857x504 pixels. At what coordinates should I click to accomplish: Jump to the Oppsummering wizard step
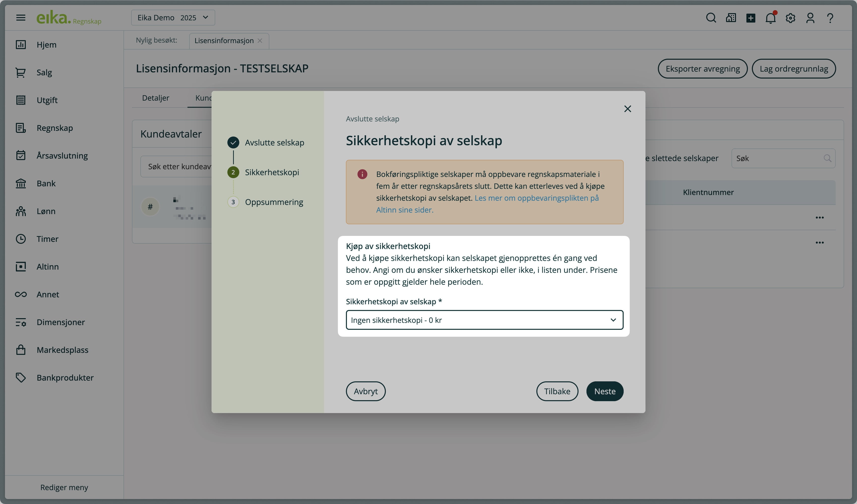click(x=274, y=202)
